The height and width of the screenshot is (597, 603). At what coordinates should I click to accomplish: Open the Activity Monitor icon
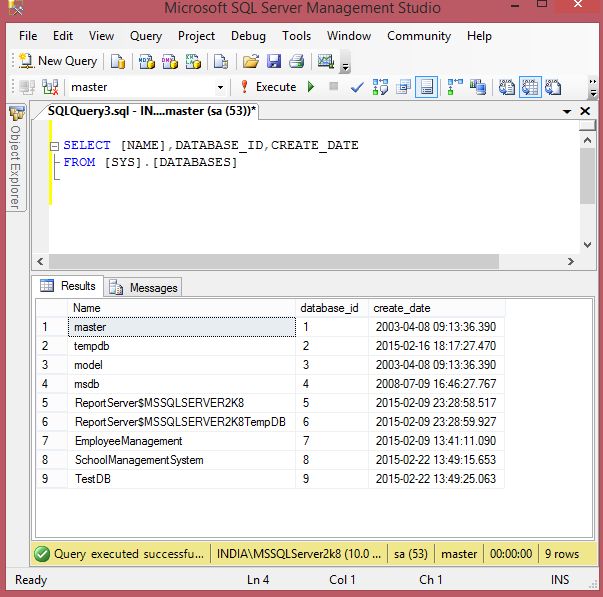[x=326, y=61]
